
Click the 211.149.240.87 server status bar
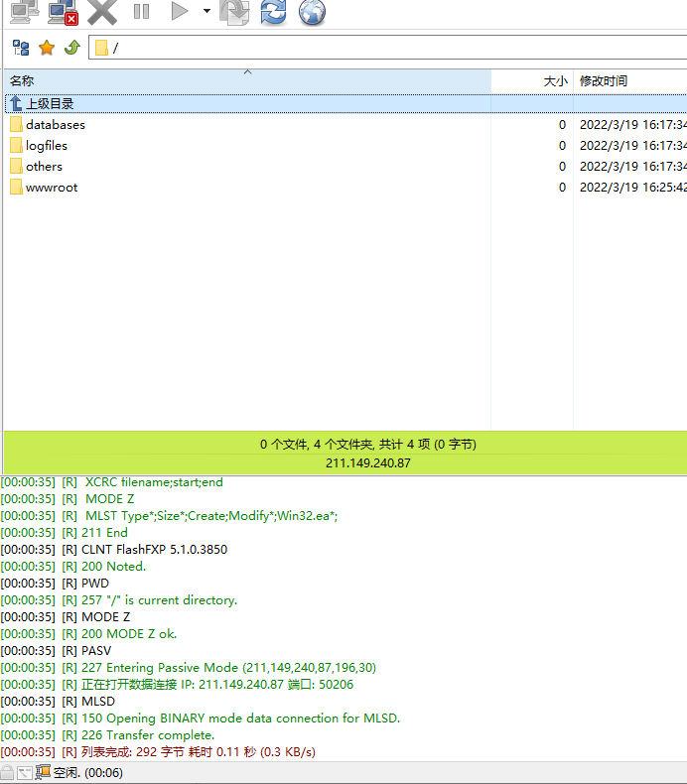(367, 462)
